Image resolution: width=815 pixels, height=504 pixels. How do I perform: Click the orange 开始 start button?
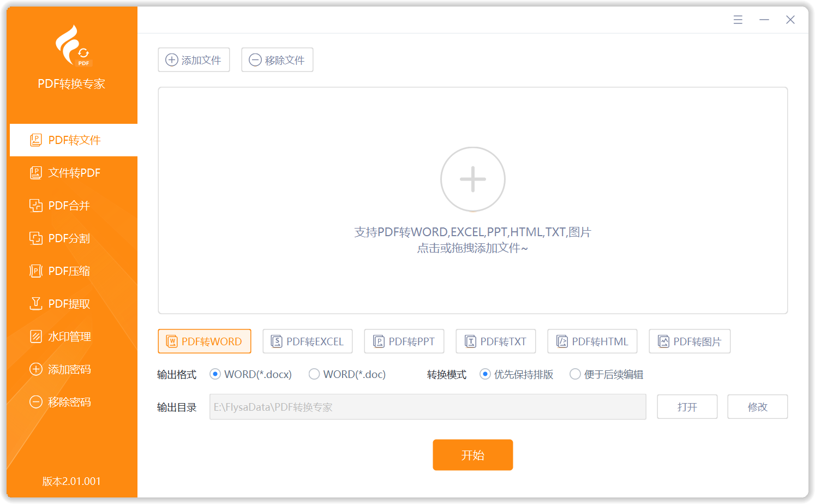coord(473,455)
